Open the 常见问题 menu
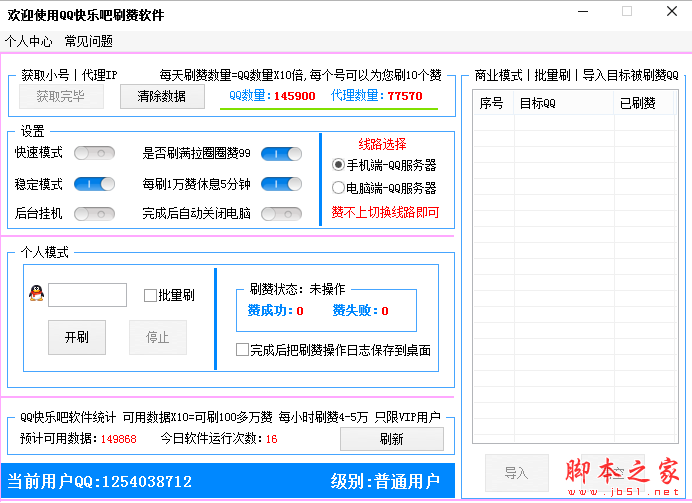The image size is (692, 503). pyautogui.click(x=89, y=41)
